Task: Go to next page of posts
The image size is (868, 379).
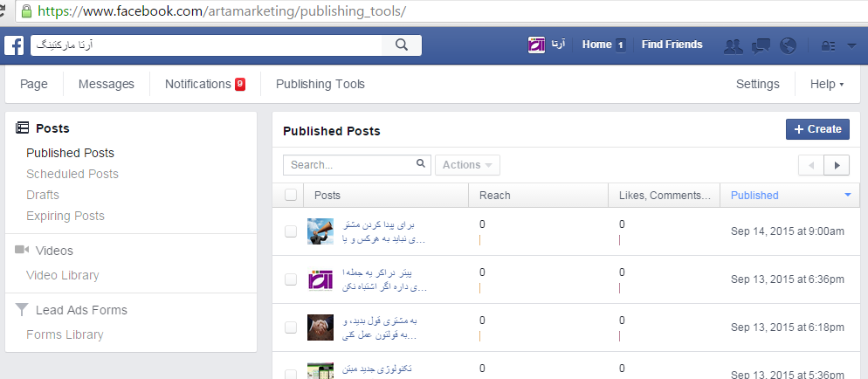Action: 837,165
